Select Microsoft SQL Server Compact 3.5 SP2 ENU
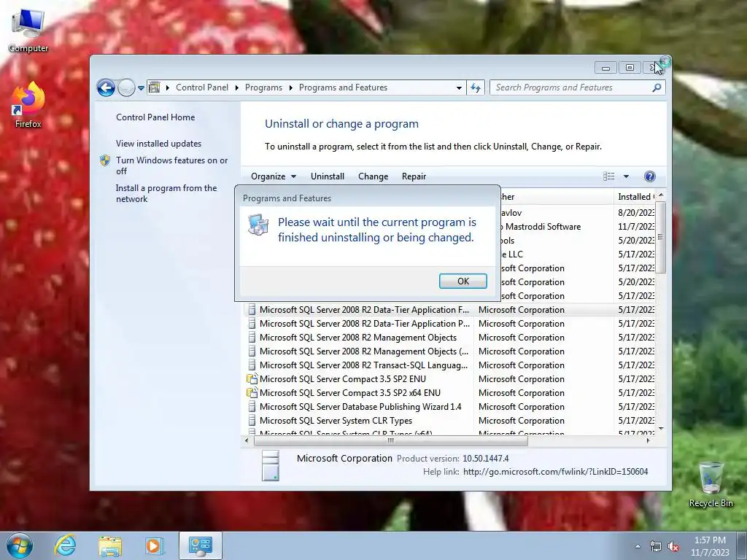The width and height of the screenshot is (747, 560). (x=449, y=378)
